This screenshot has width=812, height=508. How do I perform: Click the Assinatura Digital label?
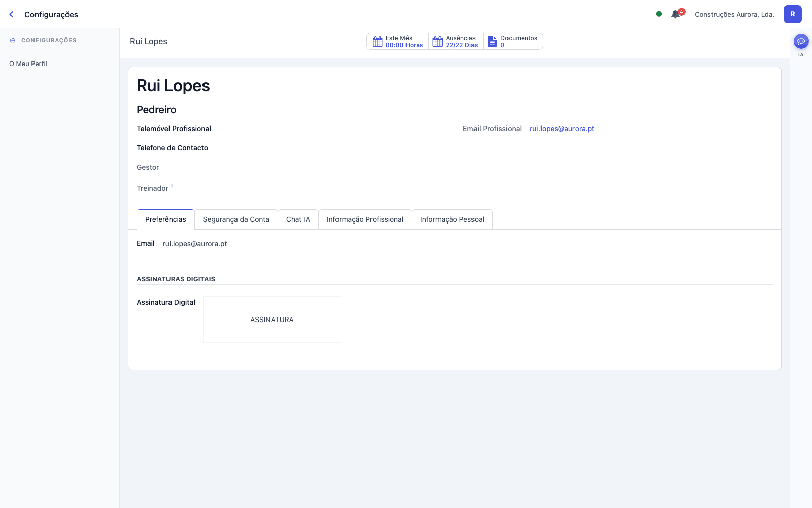click(x=166, y=302)
